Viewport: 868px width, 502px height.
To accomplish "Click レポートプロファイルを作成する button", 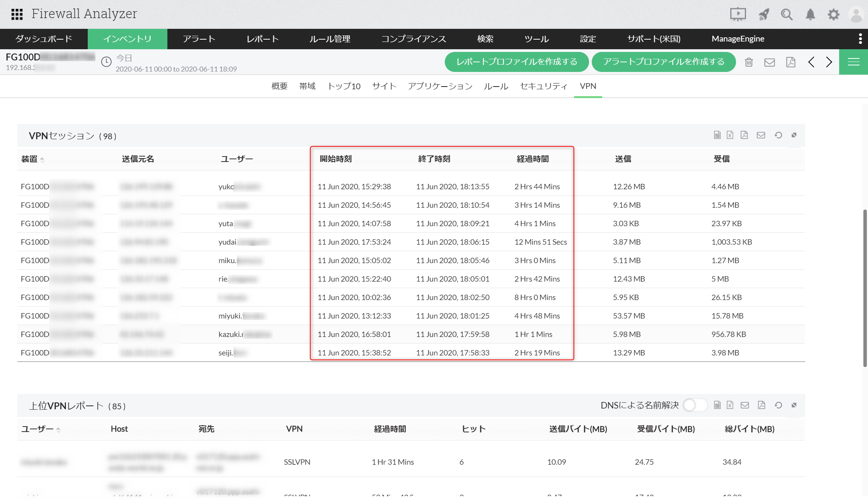I will point(516,62).
